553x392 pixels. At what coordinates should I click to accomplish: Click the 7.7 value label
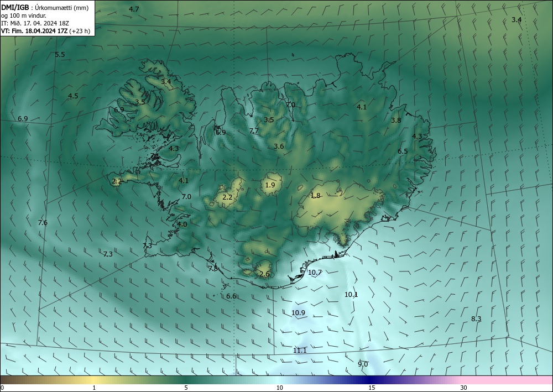click(x=254, y=131)
